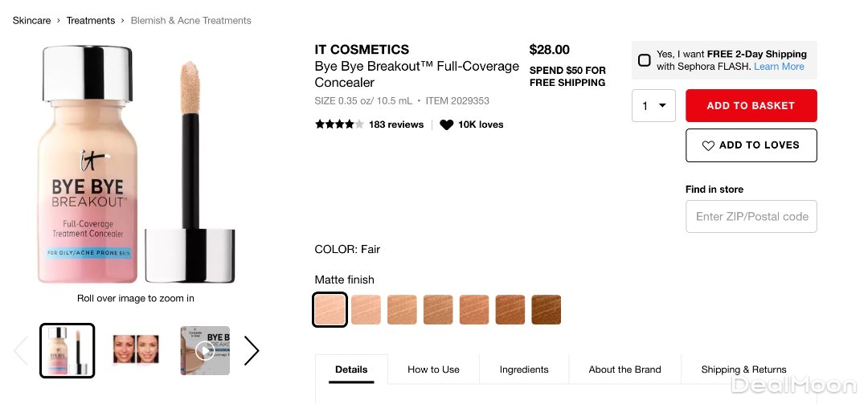Image resolution: width=868 pixels, height=404 pixels.
Task: Open the Ingredients tab
Action: pyautogui.click(x=524, y=369)
